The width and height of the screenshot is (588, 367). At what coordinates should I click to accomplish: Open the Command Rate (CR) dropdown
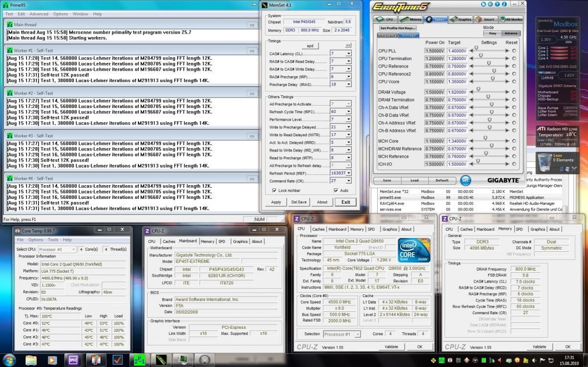[348, 180]
